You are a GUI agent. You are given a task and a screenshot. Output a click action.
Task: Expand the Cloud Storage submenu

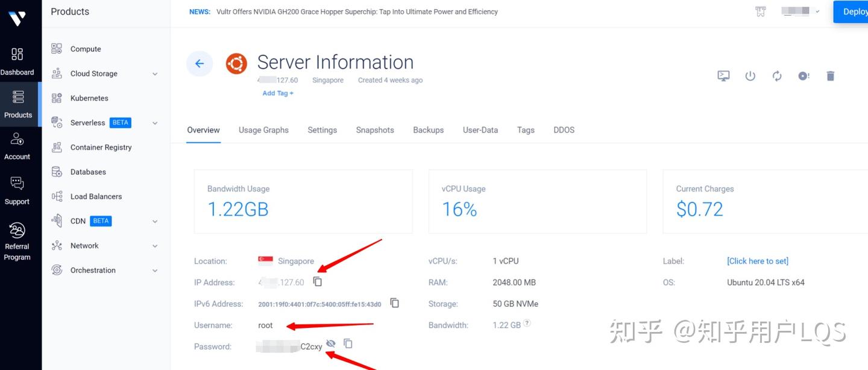(x=155, y=74)
